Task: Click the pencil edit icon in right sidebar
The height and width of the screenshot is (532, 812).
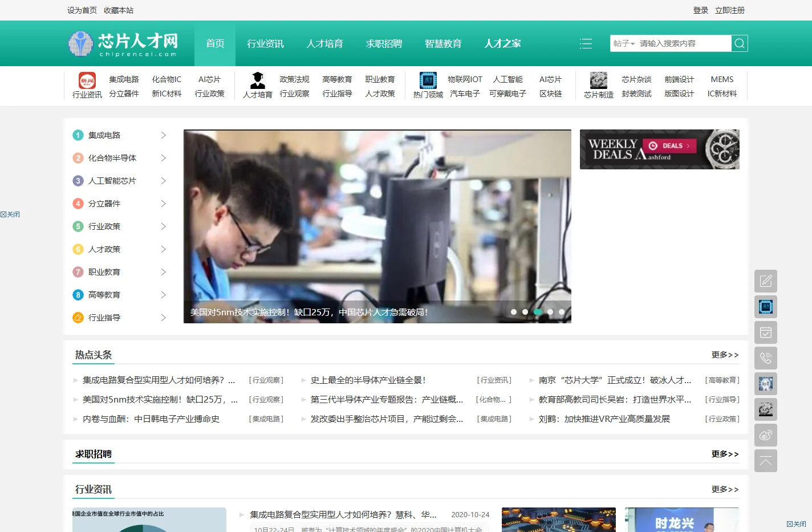Action: (766, 281)
